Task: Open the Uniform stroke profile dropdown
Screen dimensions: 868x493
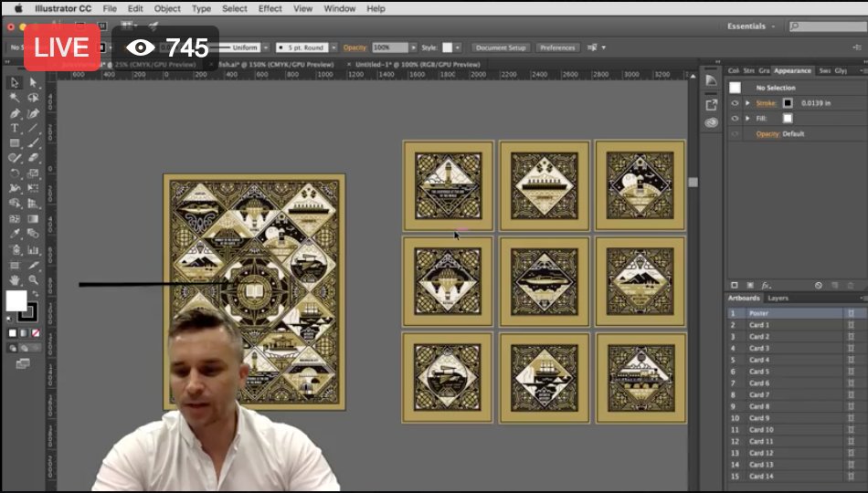Action: click(x=266, y=47)
